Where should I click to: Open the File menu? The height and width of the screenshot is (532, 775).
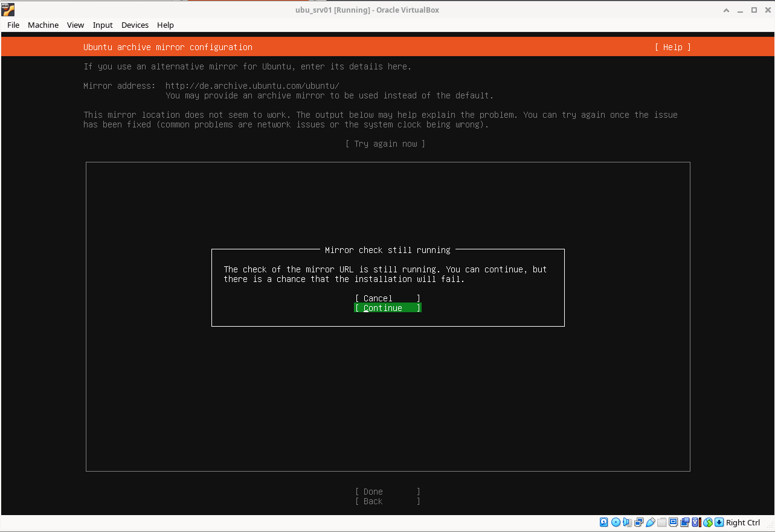tap(13, 25)
